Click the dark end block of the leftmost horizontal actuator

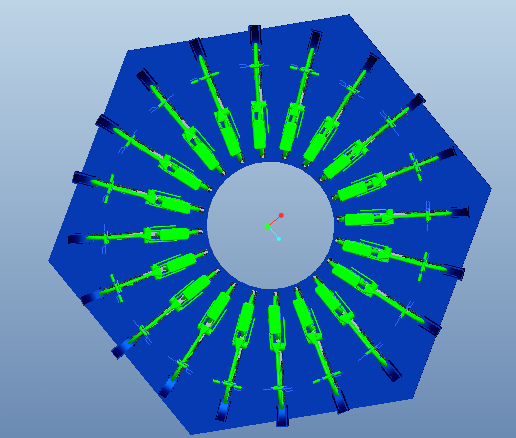77,239
